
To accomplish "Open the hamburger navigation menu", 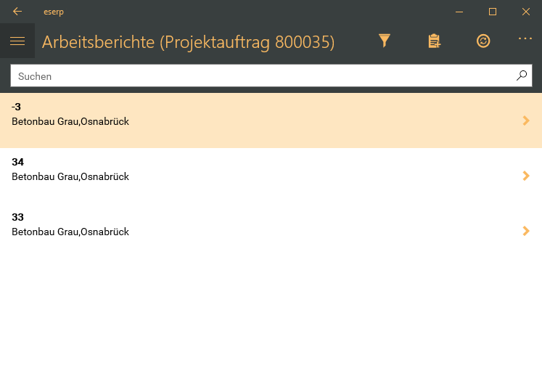I will [x=17, y=41].
